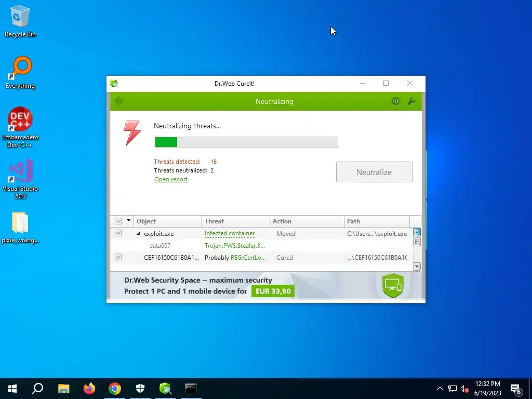Open the language globe icon
Viewport: 532px width, 399px height.
pyautogui.click(x=395, y=101)
